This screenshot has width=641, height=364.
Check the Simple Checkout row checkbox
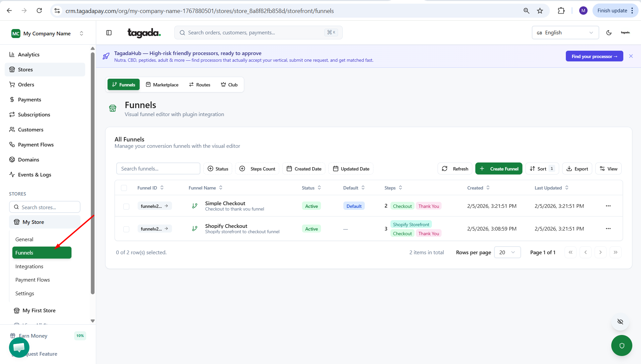(126, 207)
